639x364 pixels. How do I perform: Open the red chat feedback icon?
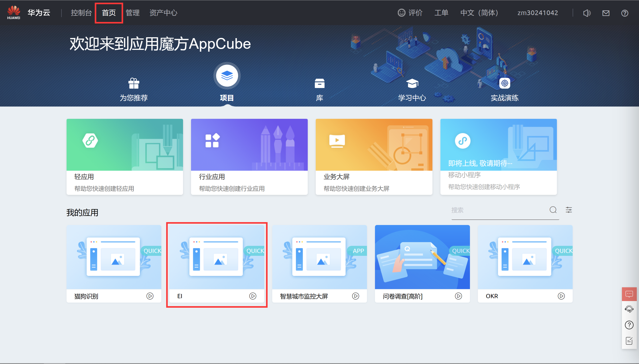tap(629, 294)
